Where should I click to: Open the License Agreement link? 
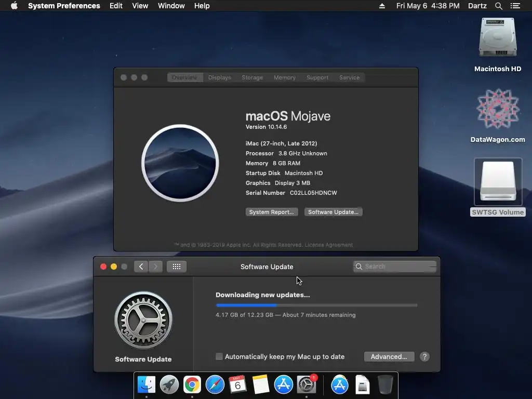pyautogui.click(x=329, y=245)
